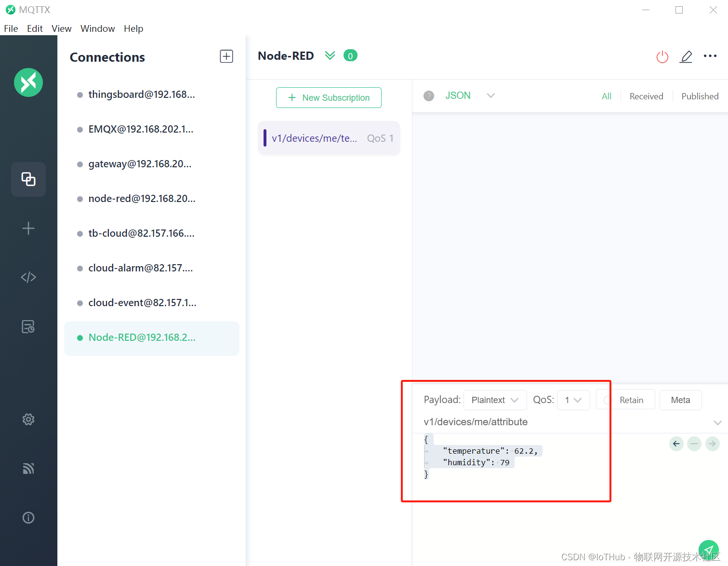Viewport: 728px width, 566px height.
Task: Open the Script code icon
Action: tap(28, 277)
